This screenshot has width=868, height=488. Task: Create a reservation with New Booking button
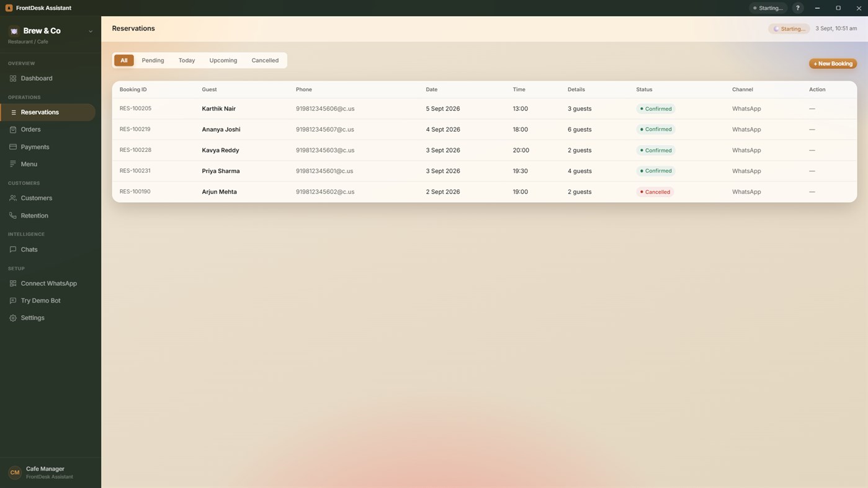click(x=833, y=64)
